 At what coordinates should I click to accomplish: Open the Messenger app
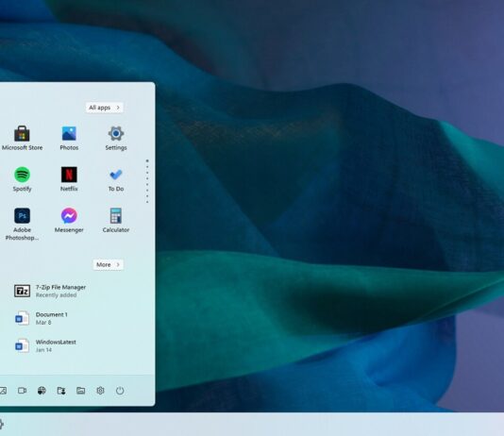coord(69,221)
